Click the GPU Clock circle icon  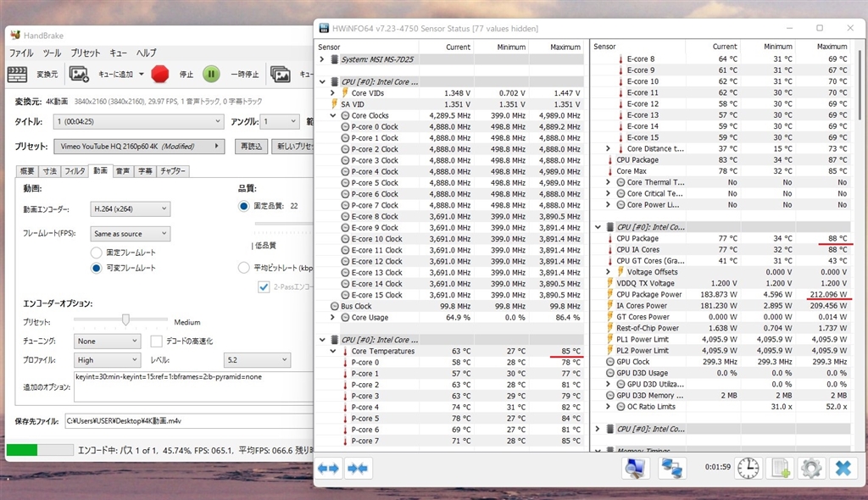pyautogui.click(x=610, y=362)
